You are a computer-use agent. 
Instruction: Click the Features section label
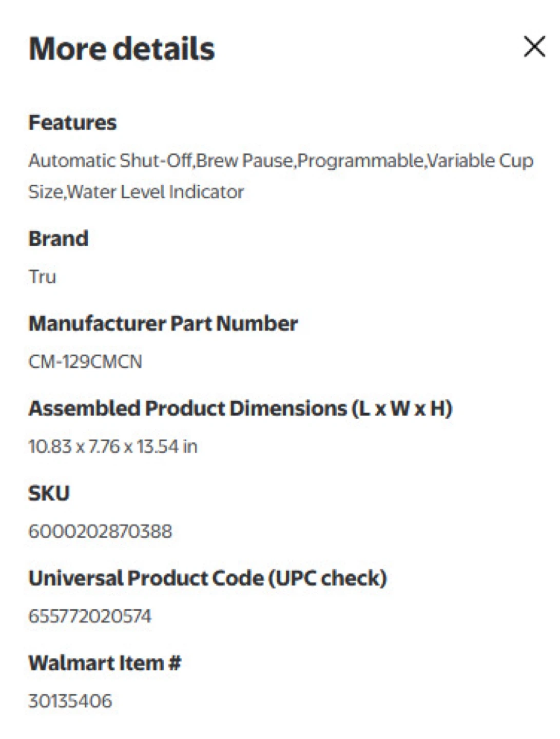coord(72,123)
